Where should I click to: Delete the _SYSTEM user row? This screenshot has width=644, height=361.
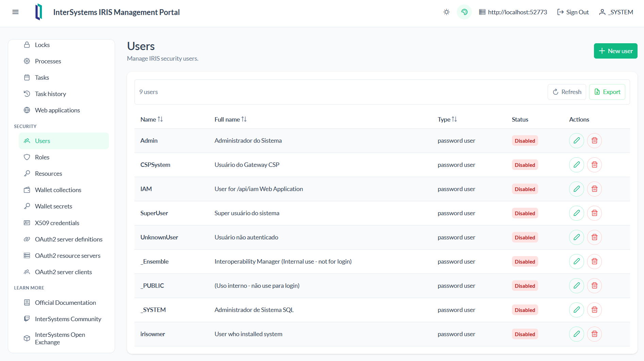pyautogui.click(x=595, y=310)
